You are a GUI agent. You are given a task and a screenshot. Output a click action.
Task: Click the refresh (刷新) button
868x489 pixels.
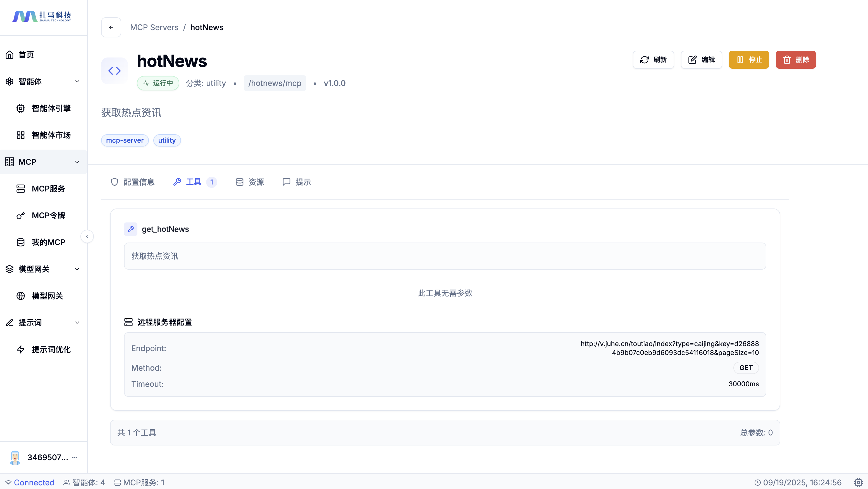coord(653,60)
